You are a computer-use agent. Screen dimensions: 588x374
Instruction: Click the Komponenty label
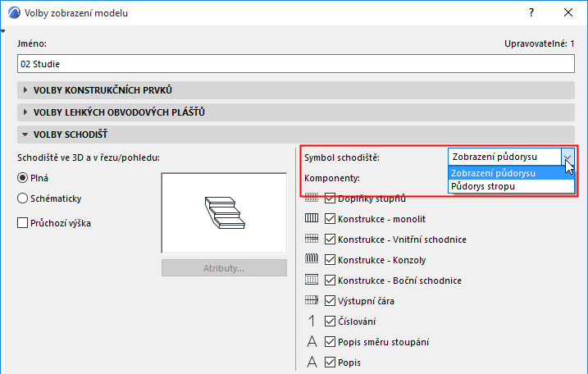coord(332,178)
